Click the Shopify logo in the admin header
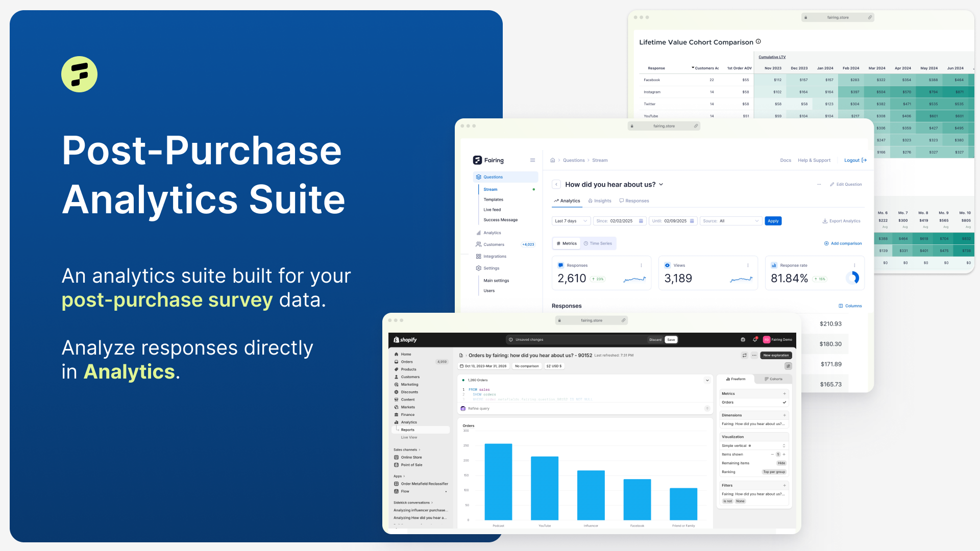Image resolution: width=980 pixels, height=551 pixels. click(x=405, y=340)
